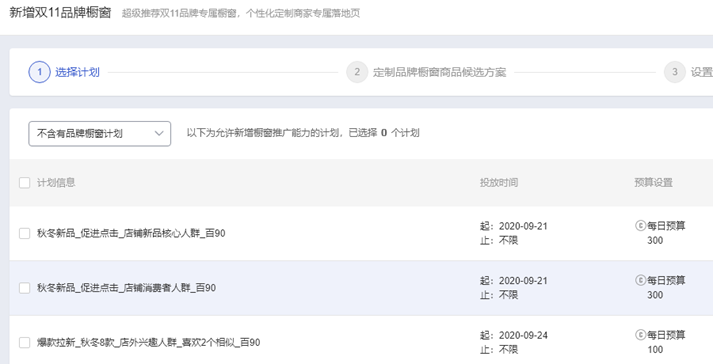Click the plan name 秋冬新品_促进点击_店铺消费者人群_百90
This screenshot has height=364, width=713.
coord(126,288)
